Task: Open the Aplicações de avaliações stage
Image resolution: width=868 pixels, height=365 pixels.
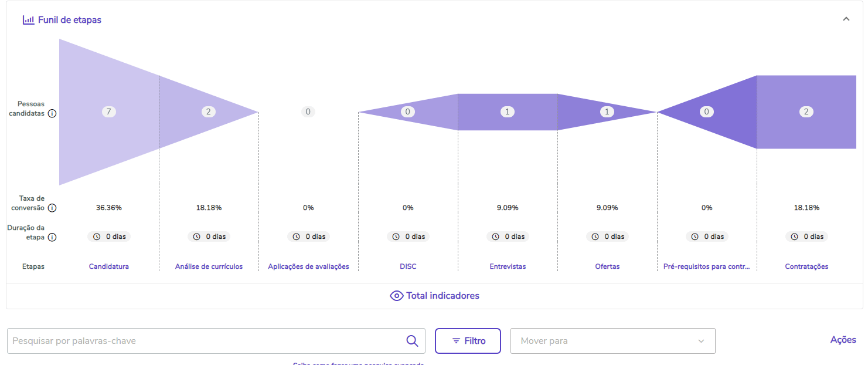Action: point(308,266)
